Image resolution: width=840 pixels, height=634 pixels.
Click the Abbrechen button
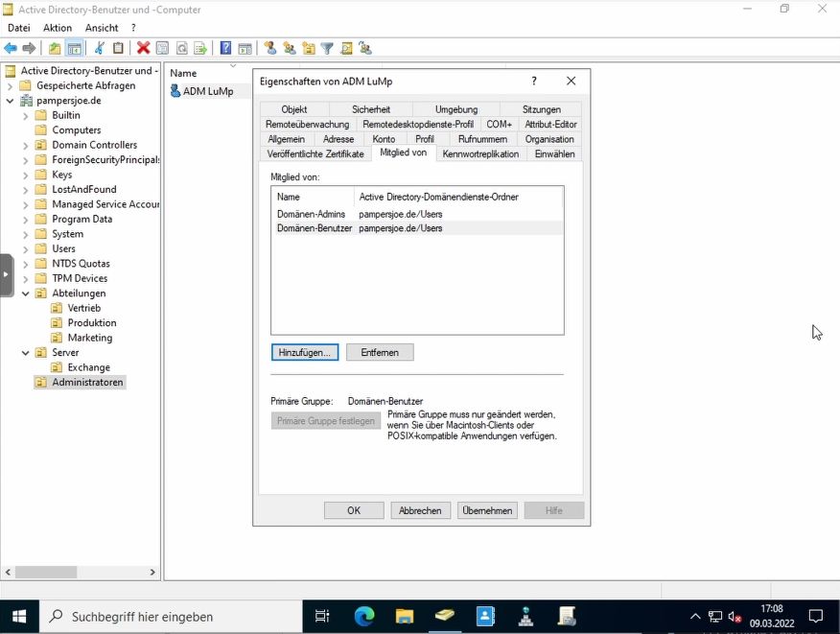click(420, 510)
